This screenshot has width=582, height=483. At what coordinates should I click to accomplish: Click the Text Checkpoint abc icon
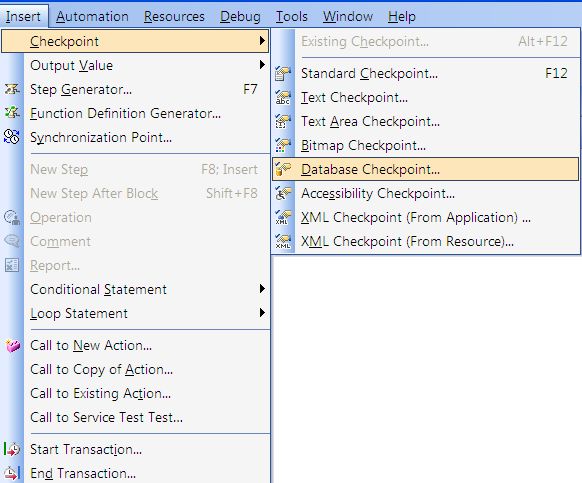[x=283, y=97]
